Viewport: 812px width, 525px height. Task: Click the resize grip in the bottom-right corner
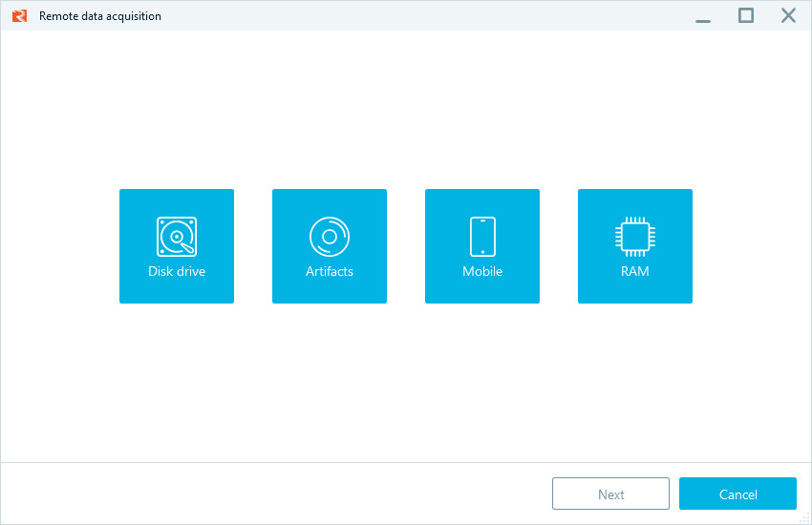click(805, 518)
